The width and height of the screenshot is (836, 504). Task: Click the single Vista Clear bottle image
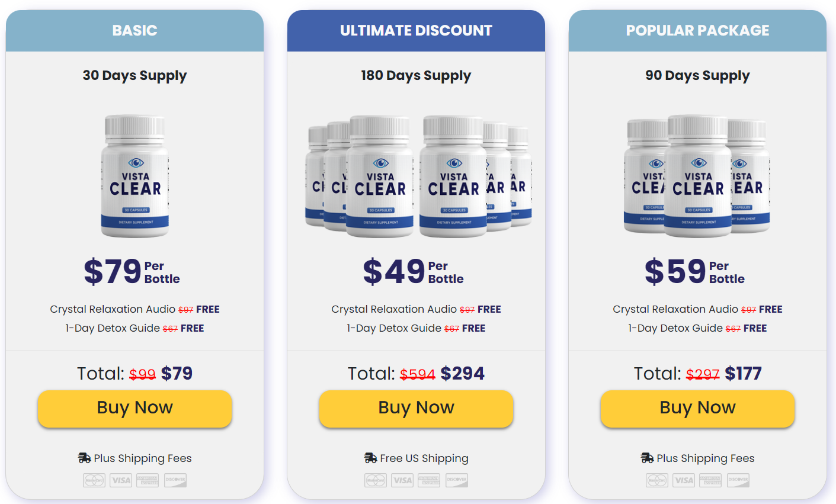coord(134,175)
